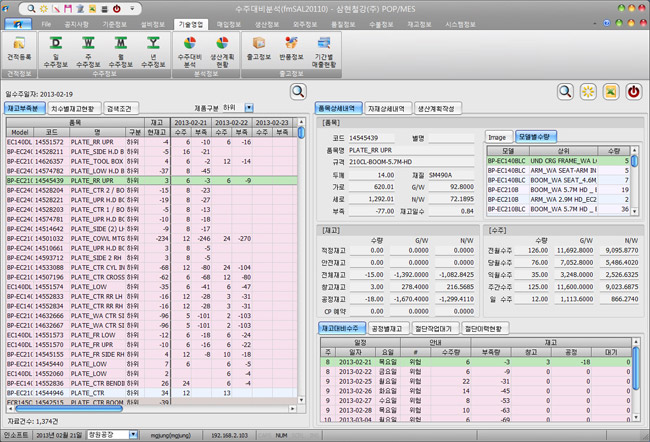Click the pink floppy save icon in the quick access toolbar

click(x=68, y=8)
